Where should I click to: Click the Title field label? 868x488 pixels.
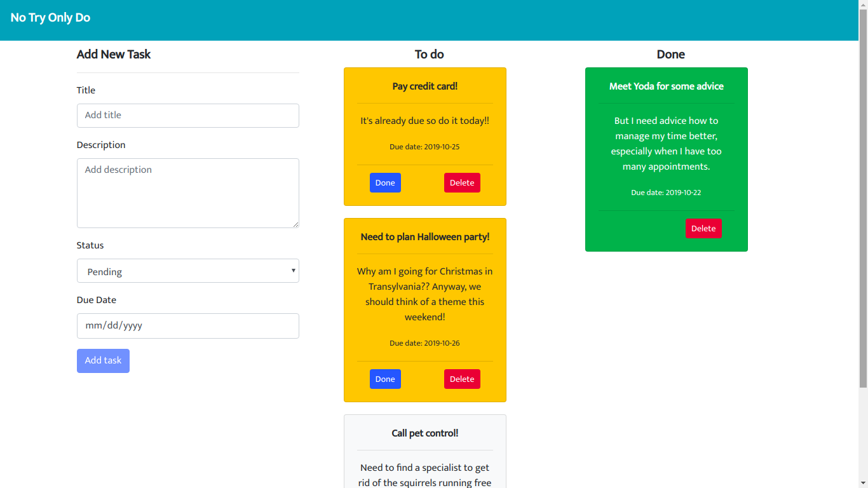pos(86,91)
